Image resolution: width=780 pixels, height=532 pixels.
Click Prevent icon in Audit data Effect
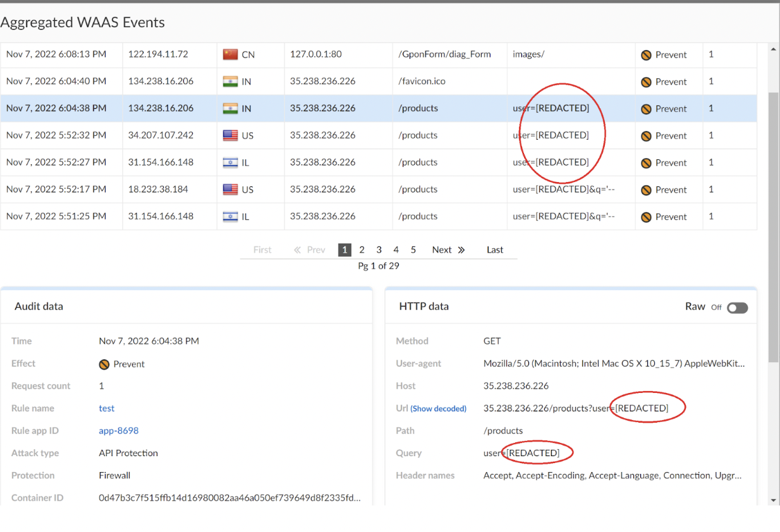pos(104,364)
